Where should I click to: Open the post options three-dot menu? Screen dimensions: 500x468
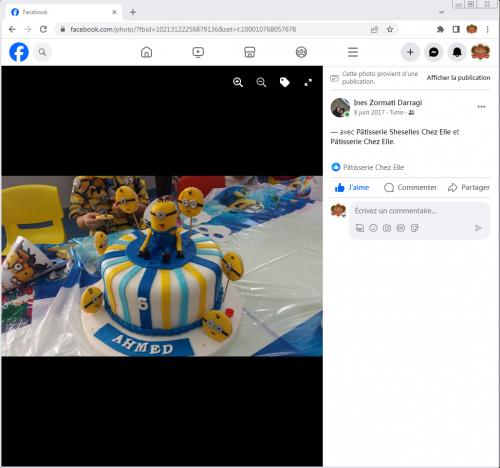pyautogui.click(x=481, y=107)
